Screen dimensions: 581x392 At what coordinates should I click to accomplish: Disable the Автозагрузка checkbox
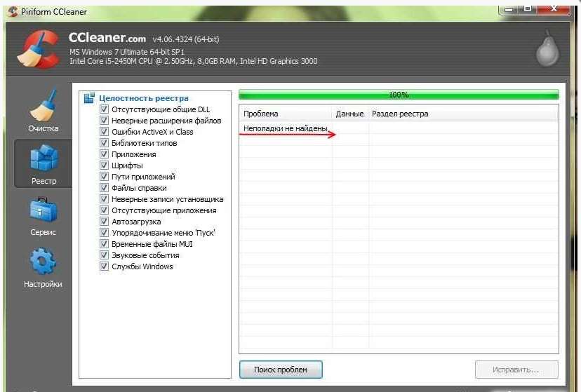[x=104, y=222]
